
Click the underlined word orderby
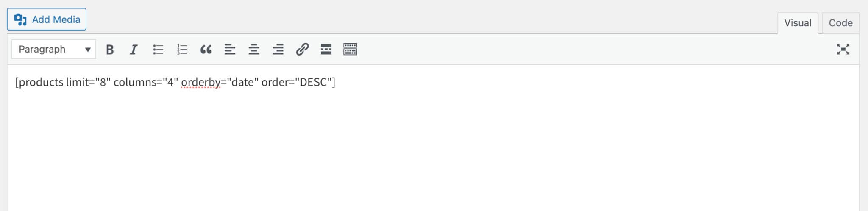[200, 82]
